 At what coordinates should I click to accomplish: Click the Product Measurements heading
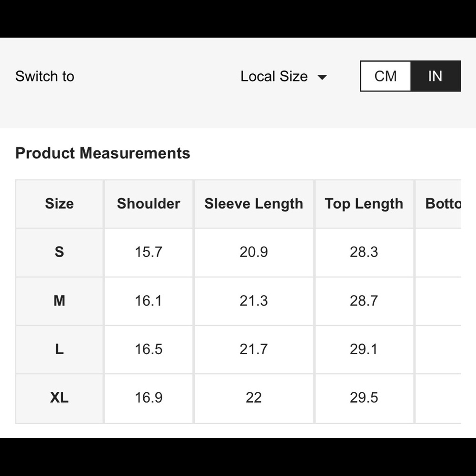[x=103, y=153]
